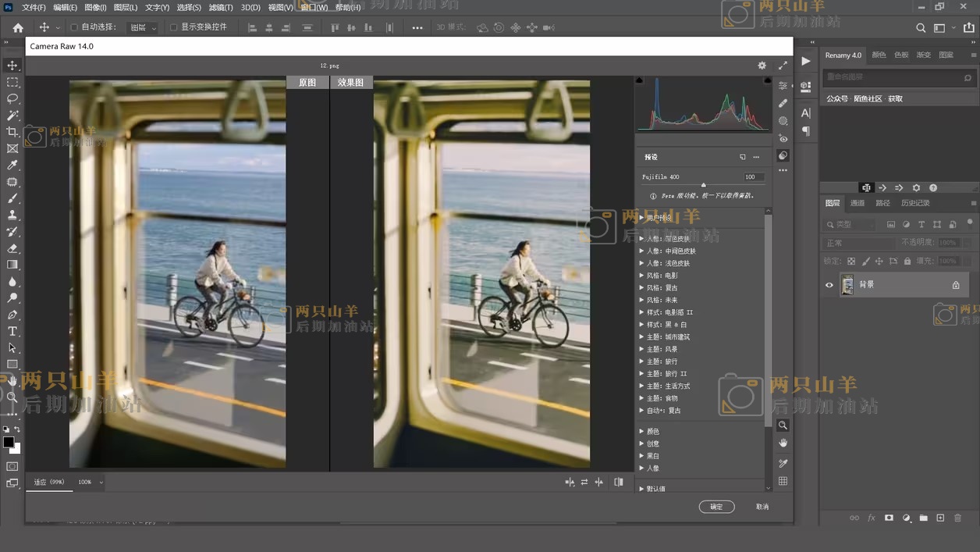Viewport: 980px width, 552px height.
Task: Select the healing brush in Camera Raw
Action: coord(783,103)
